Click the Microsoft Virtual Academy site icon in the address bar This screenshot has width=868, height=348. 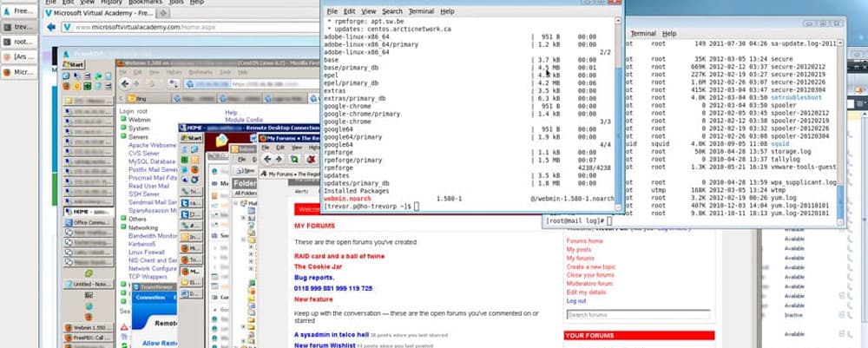(x=66, y=27)
